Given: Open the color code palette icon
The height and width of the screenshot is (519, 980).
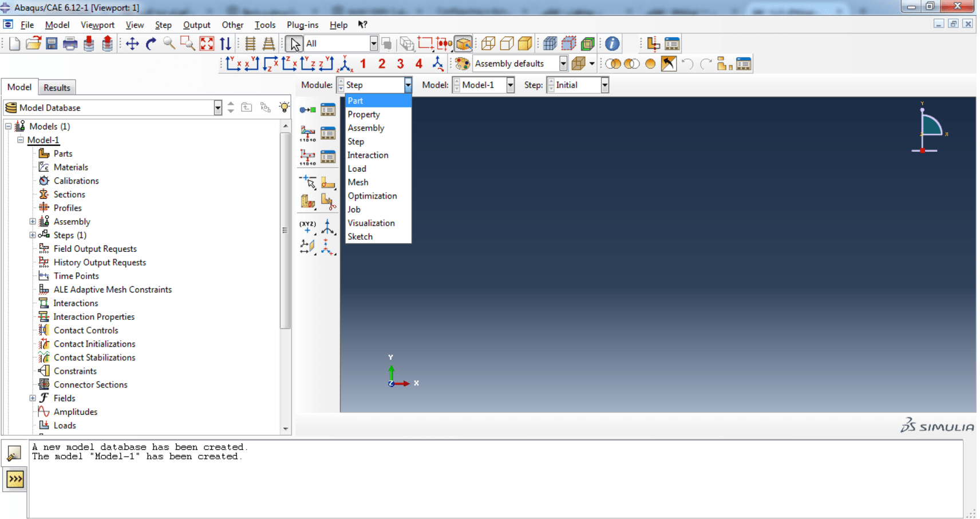Looking at the screenshot, I should pos(463,64).
